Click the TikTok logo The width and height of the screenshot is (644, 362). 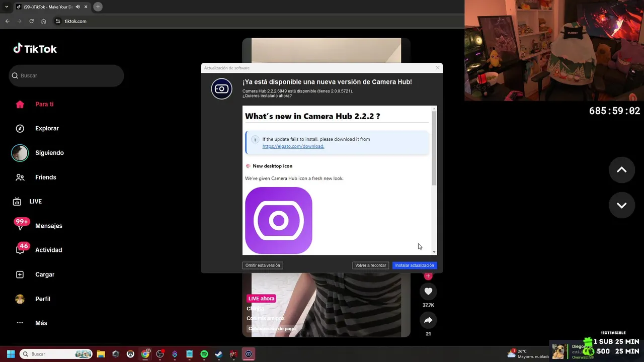(x=35, y=49)
